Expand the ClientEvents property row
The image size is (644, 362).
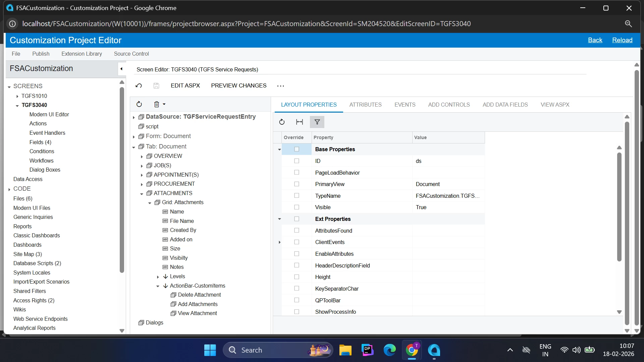[x=280, y=242]
